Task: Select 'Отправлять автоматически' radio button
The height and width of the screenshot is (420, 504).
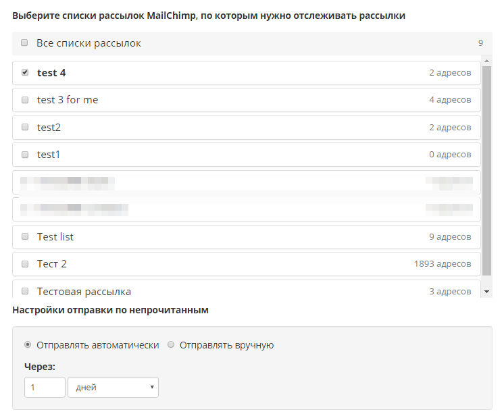Action: pyautogui.click(x=28, y=344)
